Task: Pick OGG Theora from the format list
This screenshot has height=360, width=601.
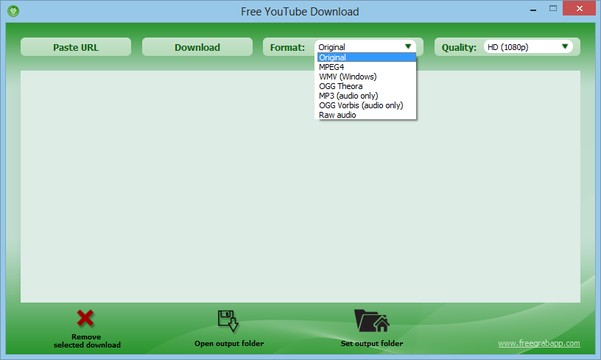Action: point(366,86)
